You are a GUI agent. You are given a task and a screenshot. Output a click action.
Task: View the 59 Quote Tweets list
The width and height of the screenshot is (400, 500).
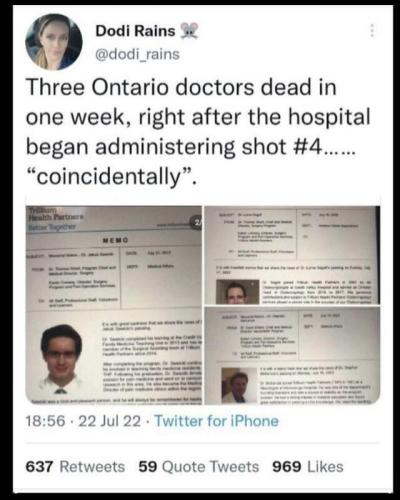(x=199, y=466)
